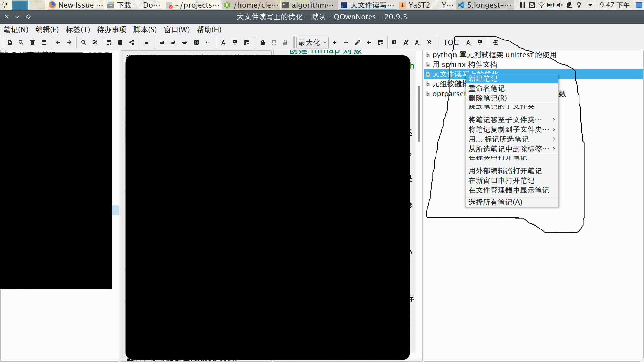Viewport: 644px width, 362px height.
Task: Click the search-and-replace icon with pencil
Action: pyautogui.click(x=95, y=42)
